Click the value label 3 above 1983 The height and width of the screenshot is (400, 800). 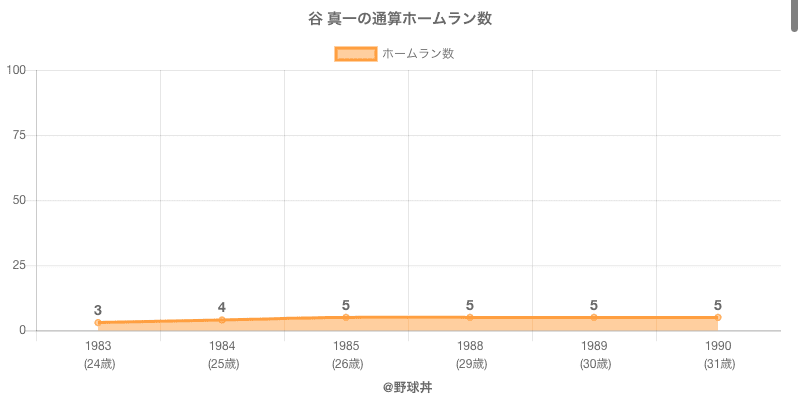98,310
